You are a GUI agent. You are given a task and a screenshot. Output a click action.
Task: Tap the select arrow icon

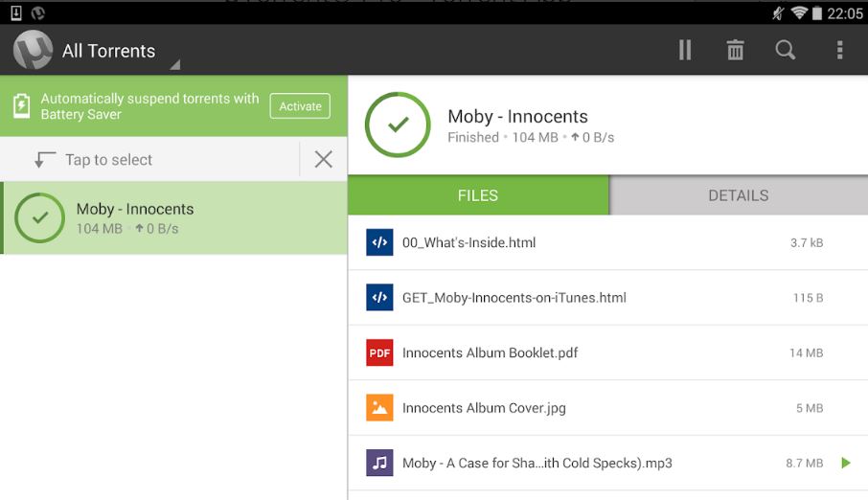click(x=44, y=159)
